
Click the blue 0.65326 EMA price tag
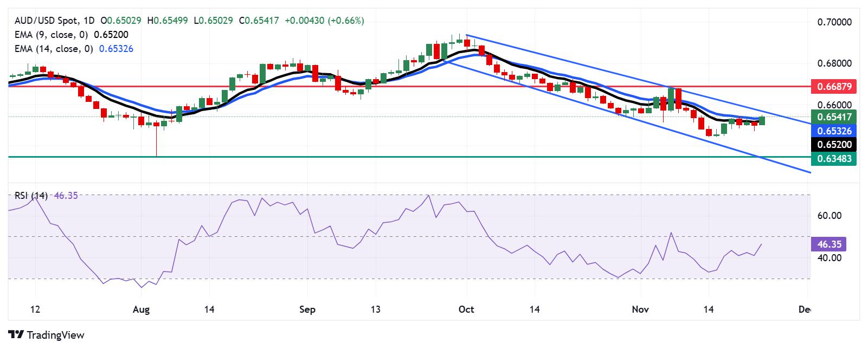834,131
